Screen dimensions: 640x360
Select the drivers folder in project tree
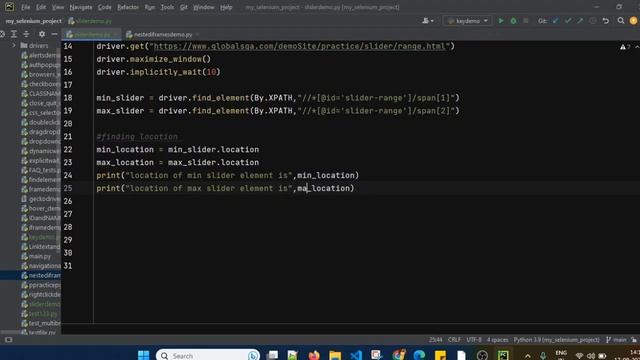[x=34, y=46]
